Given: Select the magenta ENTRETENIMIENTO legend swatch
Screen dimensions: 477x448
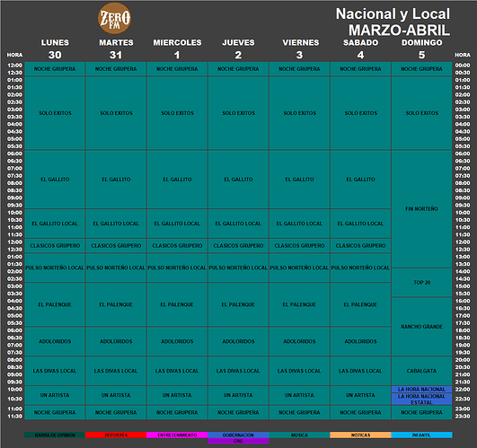Looking at the screenshot, I should (177, 435).
